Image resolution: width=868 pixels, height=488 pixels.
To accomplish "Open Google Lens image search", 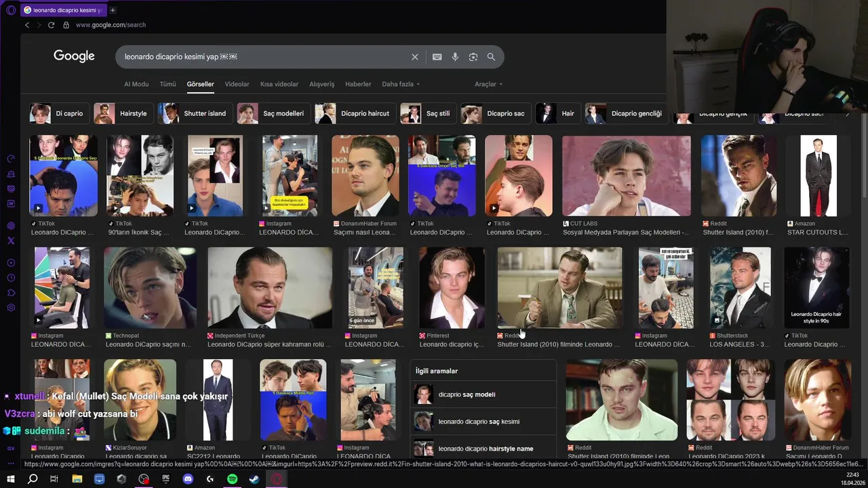I will tap(473, 57).
